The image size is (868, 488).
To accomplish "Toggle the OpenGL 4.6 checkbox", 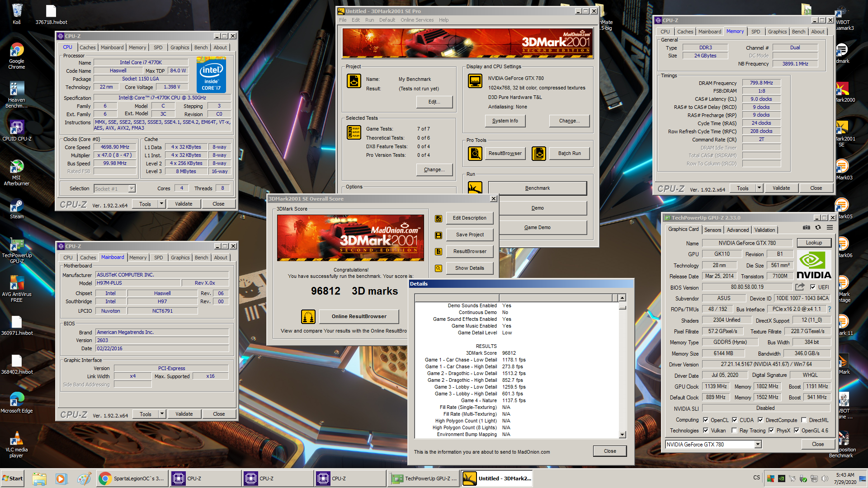I will tap(797, 431).
